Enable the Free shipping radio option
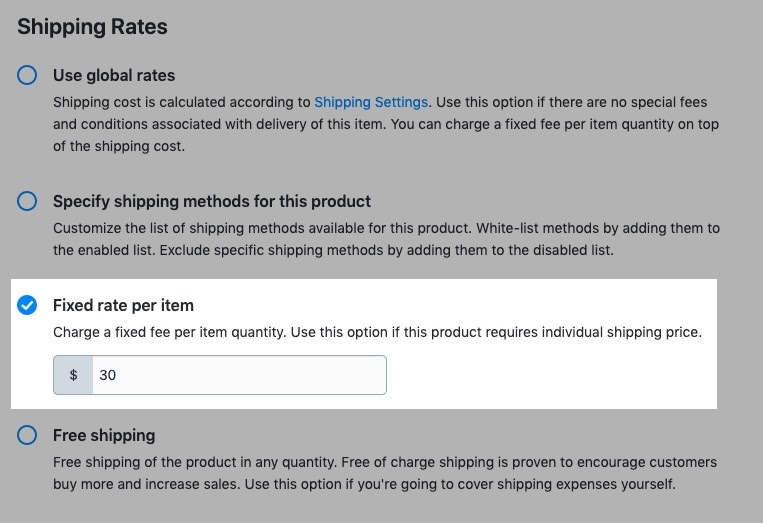 (28, 435)
